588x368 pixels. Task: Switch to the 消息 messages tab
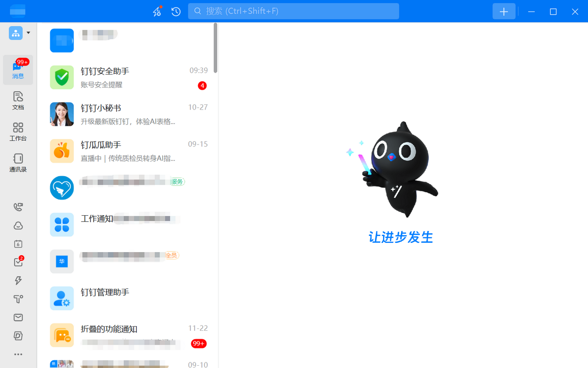pos(18,69)
